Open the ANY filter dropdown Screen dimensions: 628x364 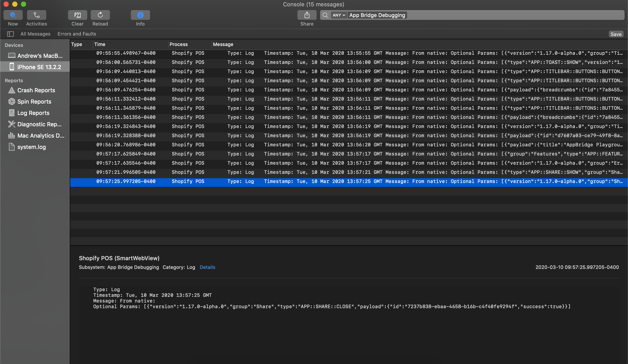[339, 15]
